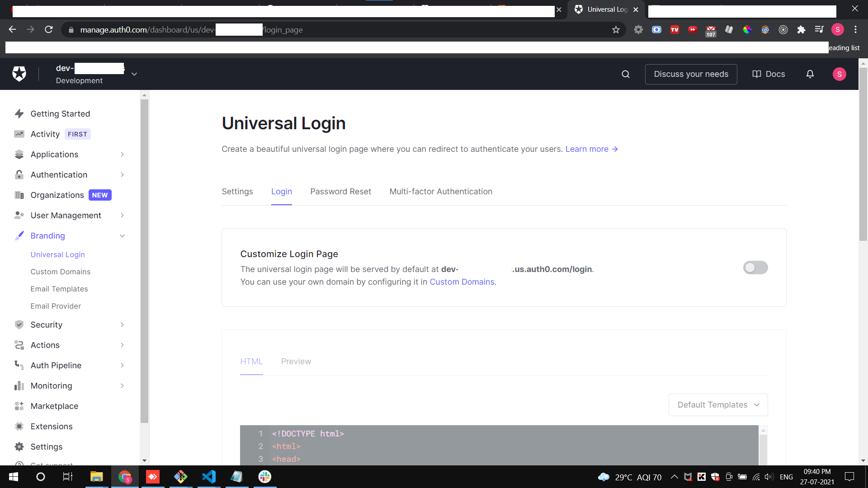
Task: Open Custom Domains in the sidebar
Action: pyautogui.click(x=61, y=272)
